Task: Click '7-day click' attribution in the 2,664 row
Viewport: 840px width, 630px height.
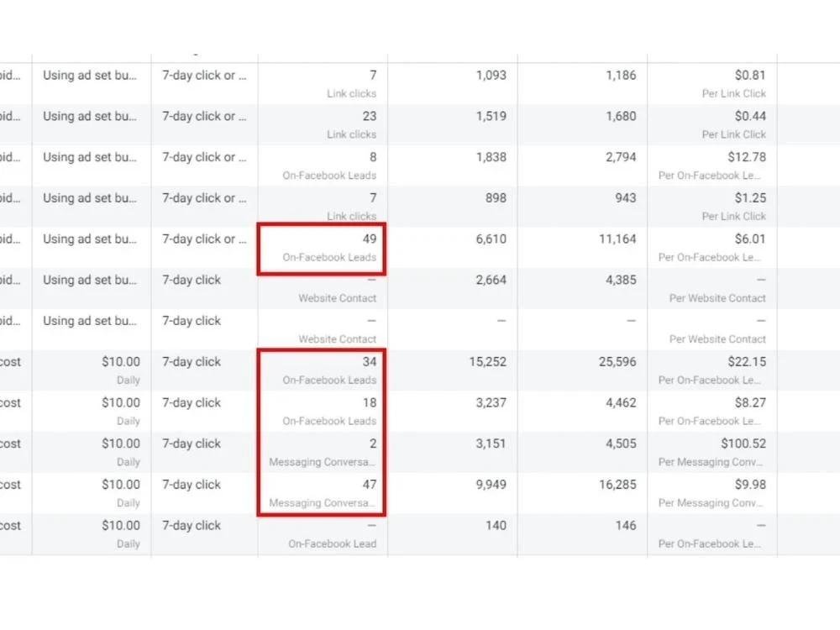Action: pyautogui.click(x=192, y=281)
